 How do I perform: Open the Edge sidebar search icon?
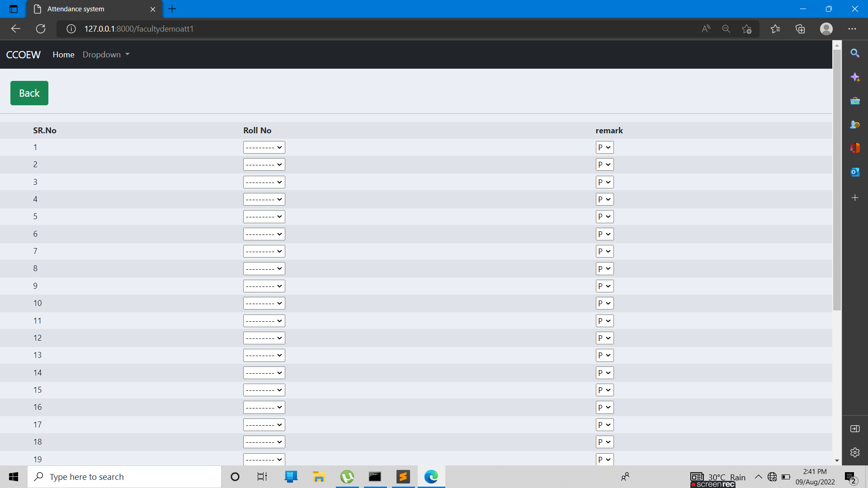pyautogui.click(x=854, y=53)
